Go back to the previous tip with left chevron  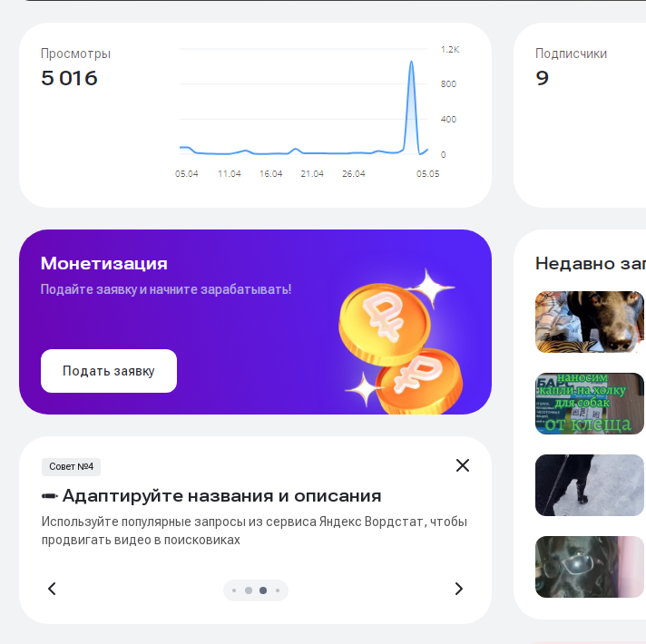point(52,589)
